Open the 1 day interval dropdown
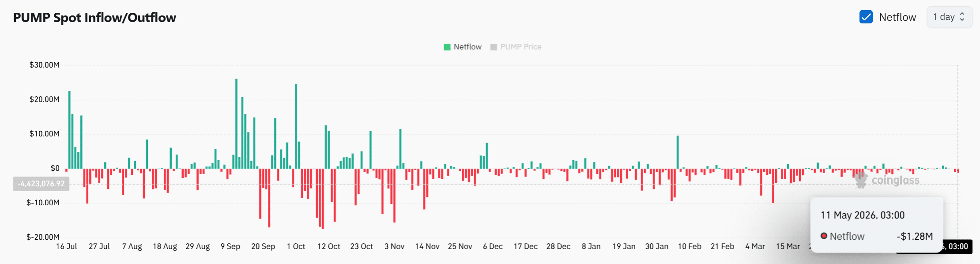The image size is (980, 264). [x=949, y=17]
